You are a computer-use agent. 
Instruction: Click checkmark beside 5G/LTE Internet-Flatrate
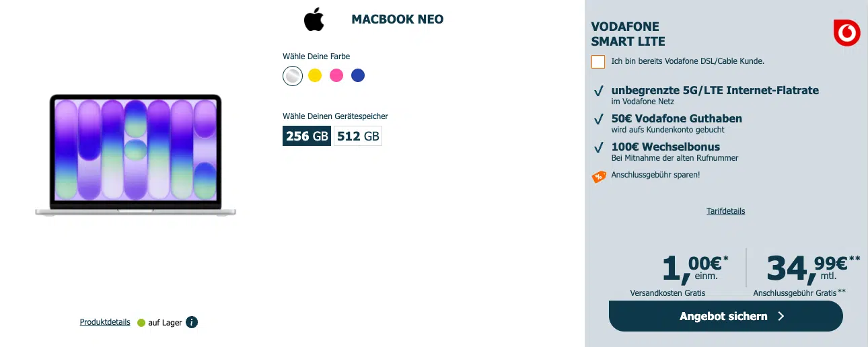[x=598, y=91]
